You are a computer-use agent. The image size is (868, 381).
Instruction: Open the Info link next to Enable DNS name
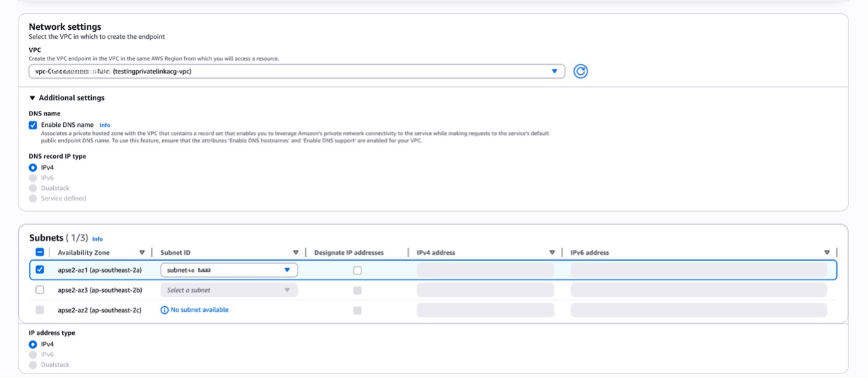pyautogui.click(x=105, y=125)
